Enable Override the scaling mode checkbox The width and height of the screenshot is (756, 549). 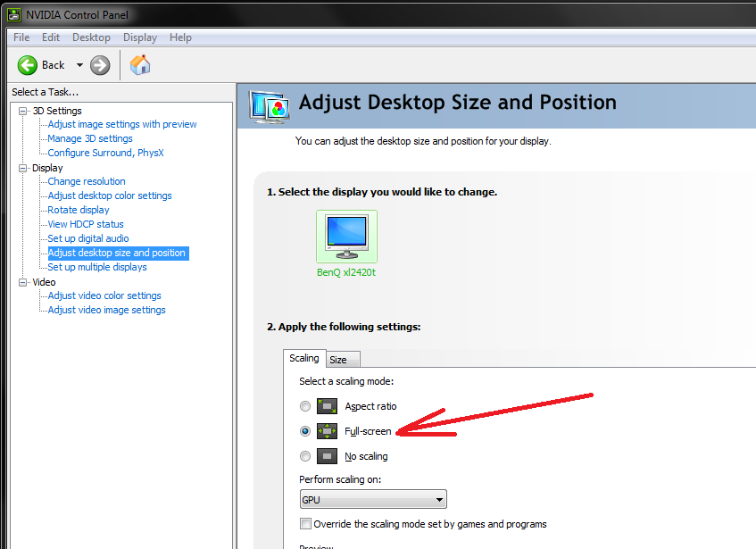click(305, 523)
